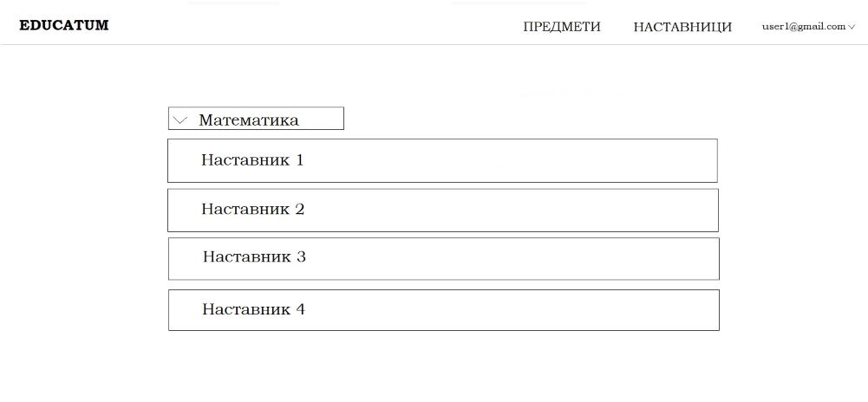Click the EDUCATUM logo link
868x402 pixels.
[64, 25]
